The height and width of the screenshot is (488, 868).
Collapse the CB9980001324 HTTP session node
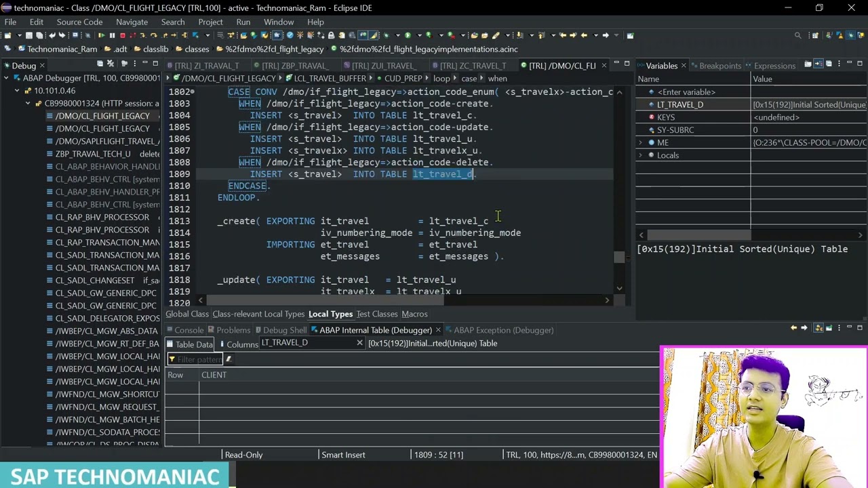pos(28,104)
